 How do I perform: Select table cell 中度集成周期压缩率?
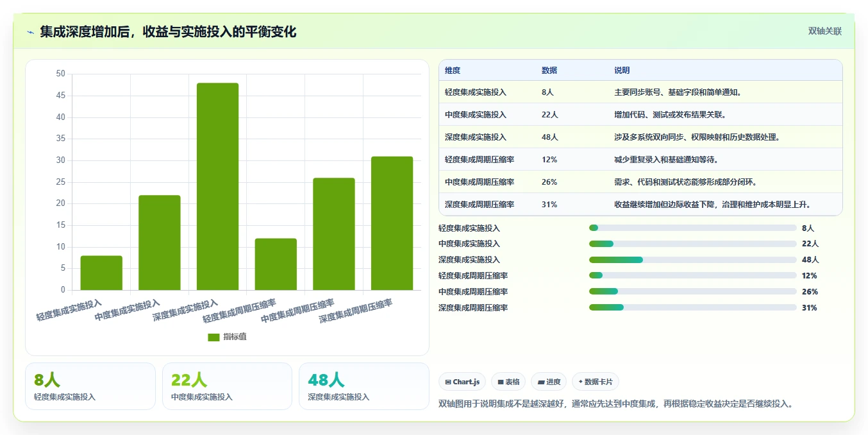click(480, 182)
